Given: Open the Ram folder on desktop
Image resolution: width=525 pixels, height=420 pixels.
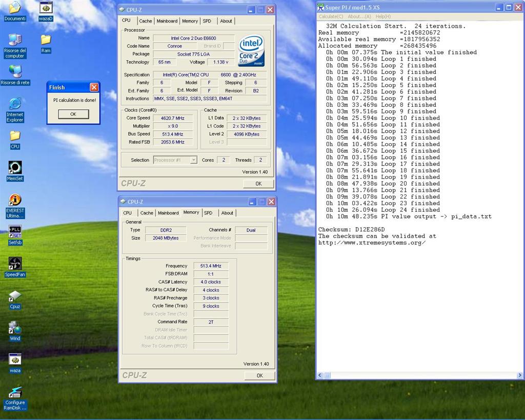Looking at the screenshot, I should coord(46,44).
